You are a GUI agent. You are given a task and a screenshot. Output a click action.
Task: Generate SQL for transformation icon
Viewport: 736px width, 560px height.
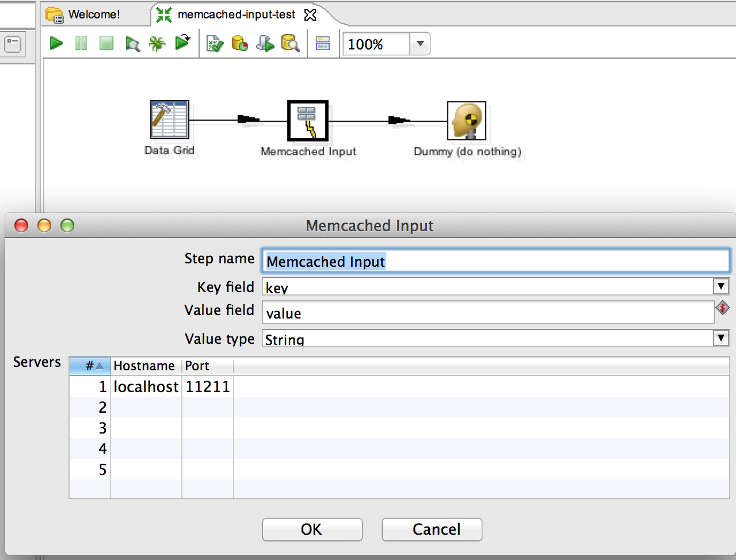[x=265, y=43]
